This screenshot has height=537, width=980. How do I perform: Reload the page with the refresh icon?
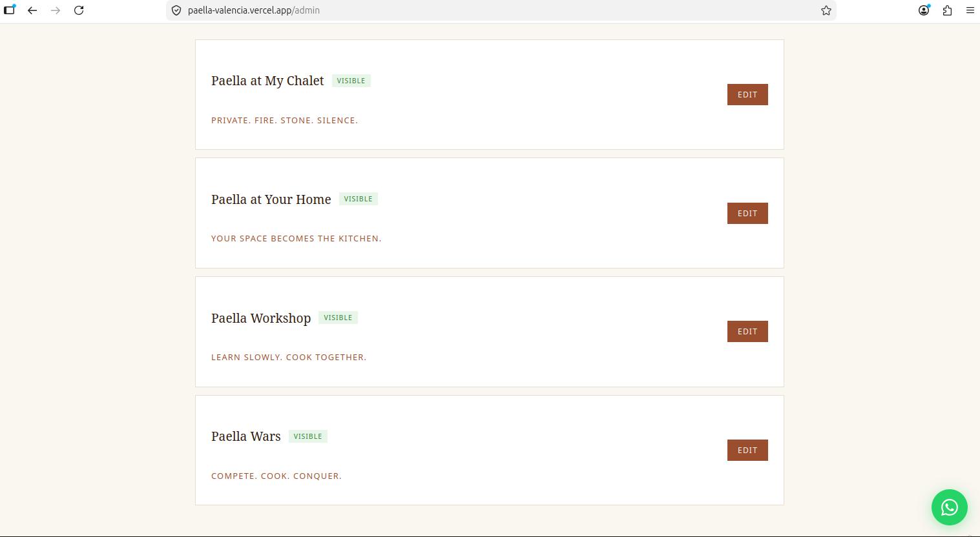79,10
